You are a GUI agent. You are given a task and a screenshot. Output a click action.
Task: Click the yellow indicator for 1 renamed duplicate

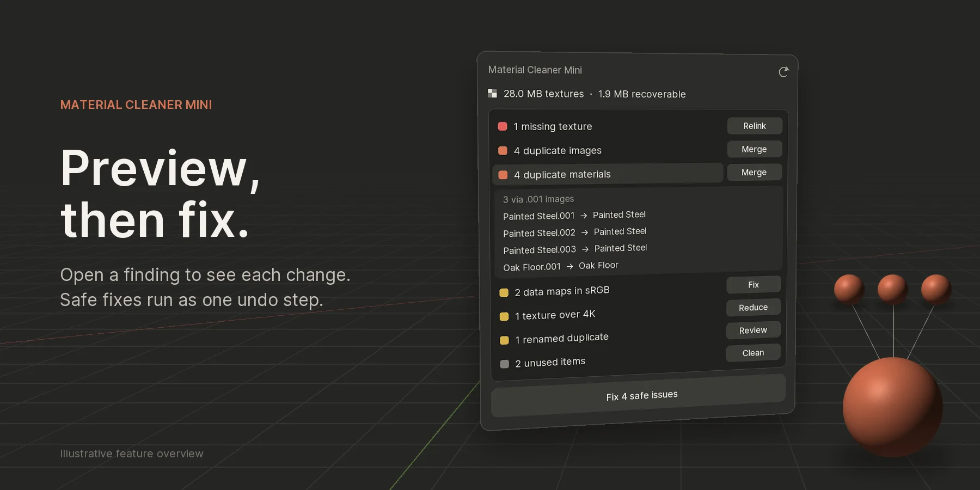tap(504, 340)
